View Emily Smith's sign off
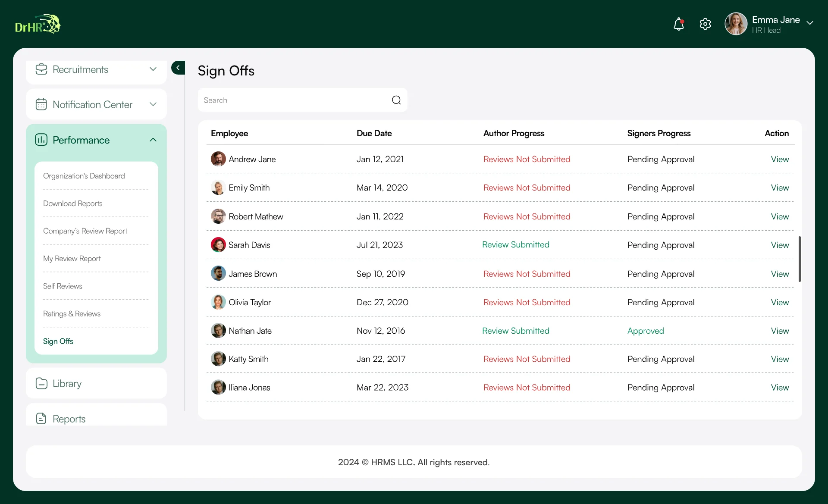The width and height of the screenshot is (828, 504). click(780, 188)
